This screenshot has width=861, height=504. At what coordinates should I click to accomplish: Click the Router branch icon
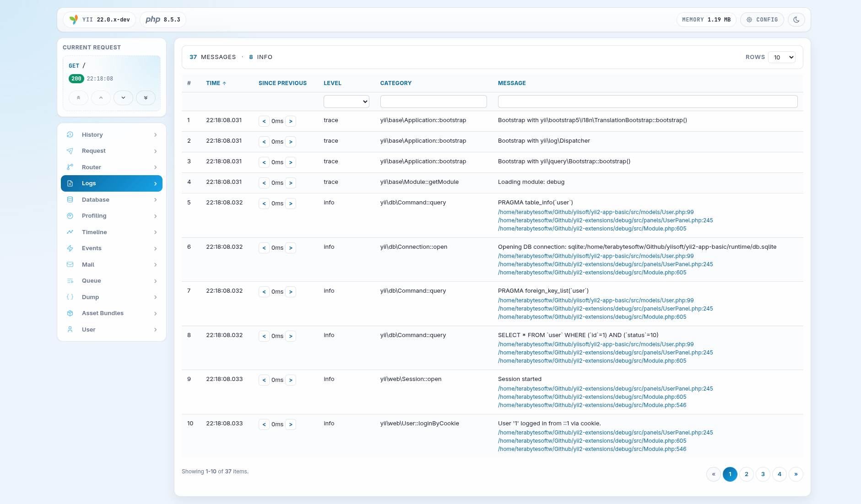point(70,167)
